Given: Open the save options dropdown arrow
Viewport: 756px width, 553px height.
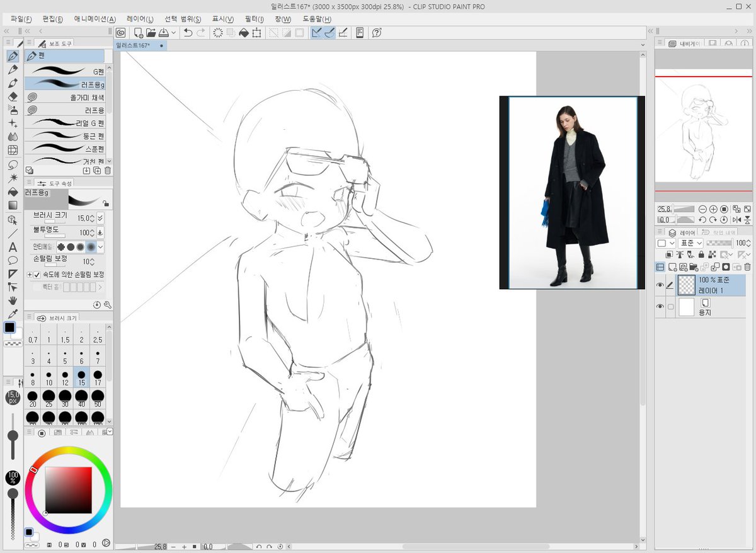Looking at the screenshot, I should point(173,32).
